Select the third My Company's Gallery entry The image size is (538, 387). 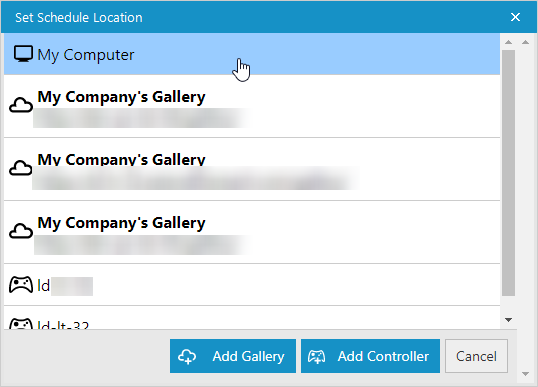click(252, 232)
